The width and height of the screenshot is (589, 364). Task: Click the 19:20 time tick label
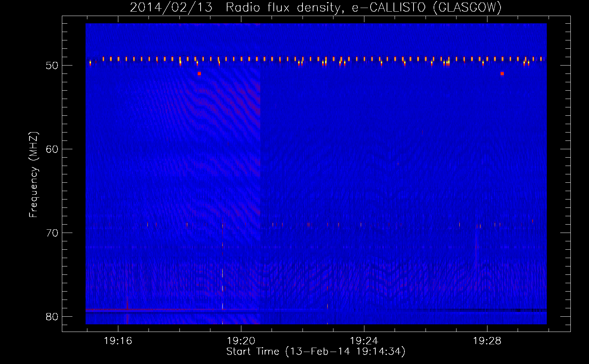click(x=241, y=341)
